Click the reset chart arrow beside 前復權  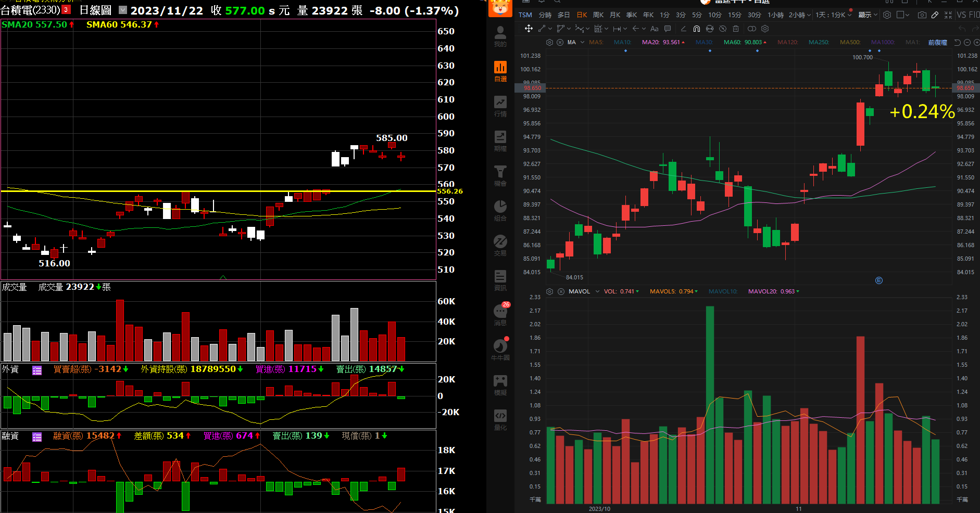point(957,42)
